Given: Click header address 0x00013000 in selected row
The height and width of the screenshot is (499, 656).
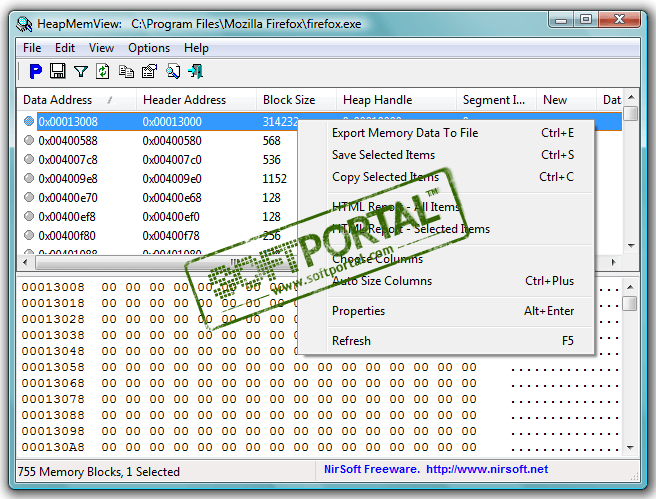Looking at the screenshot, I should (x=172, y=122).
